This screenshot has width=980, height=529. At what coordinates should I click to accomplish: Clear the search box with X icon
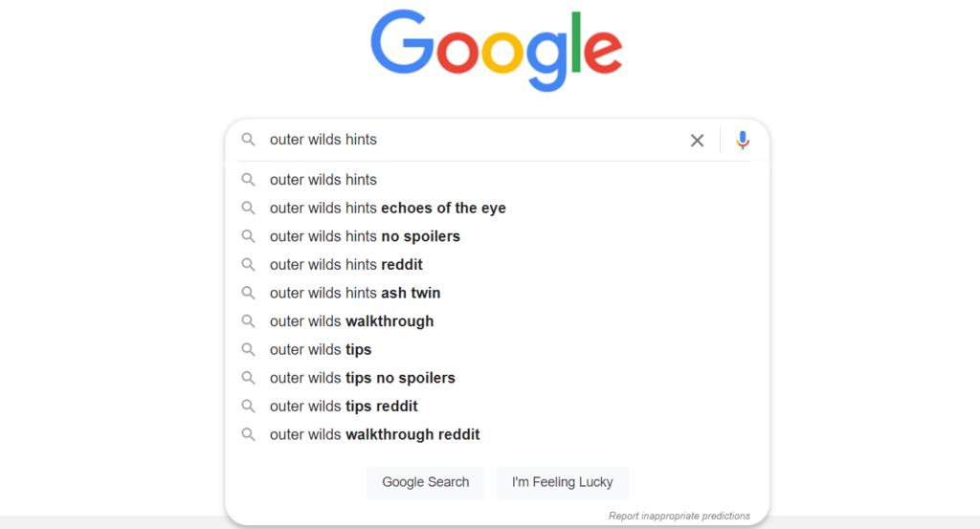point(697,141)
